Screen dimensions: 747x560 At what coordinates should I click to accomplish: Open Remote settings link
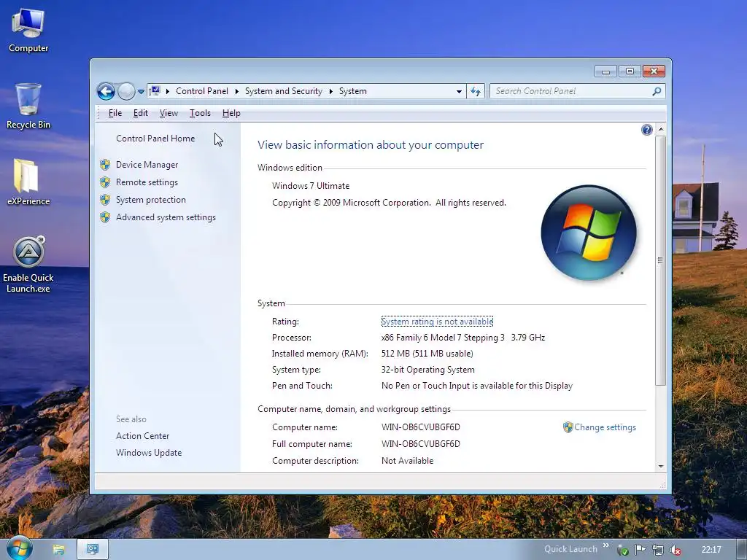point(147,182)
